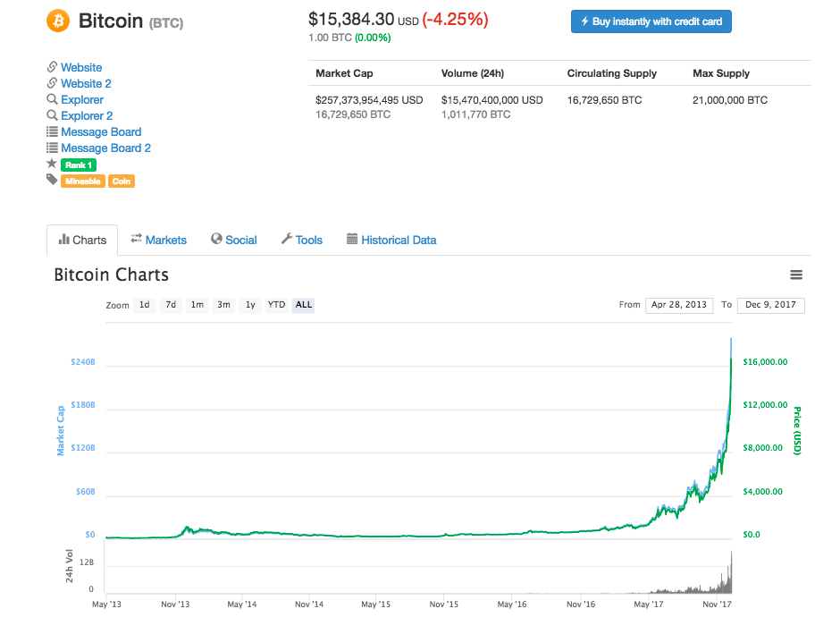Click the tag icon beside Mineable
840x617 pixels.
[53, 181]
